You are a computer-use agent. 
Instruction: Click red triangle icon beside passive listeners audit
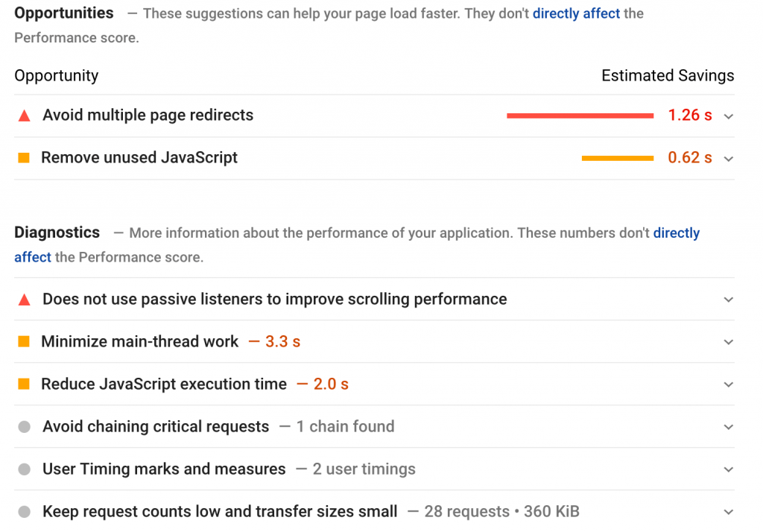[24, 300]
